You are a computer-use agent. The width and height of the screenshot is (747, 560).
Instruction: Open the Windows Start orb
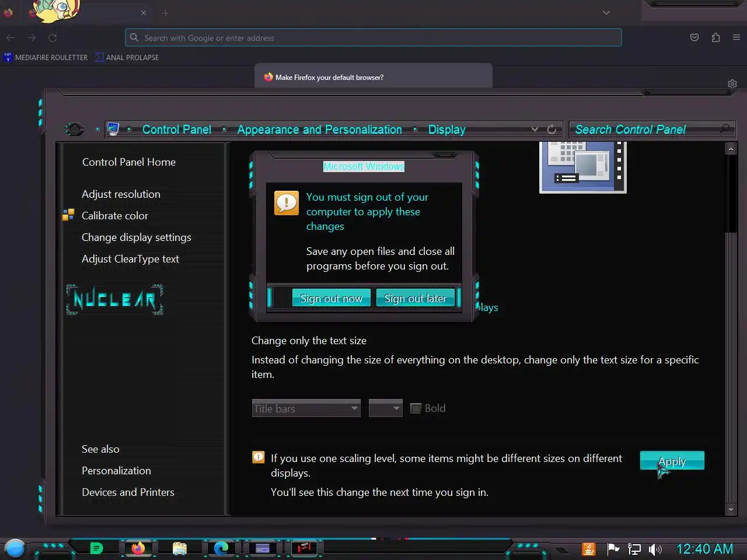click(15, 548)
